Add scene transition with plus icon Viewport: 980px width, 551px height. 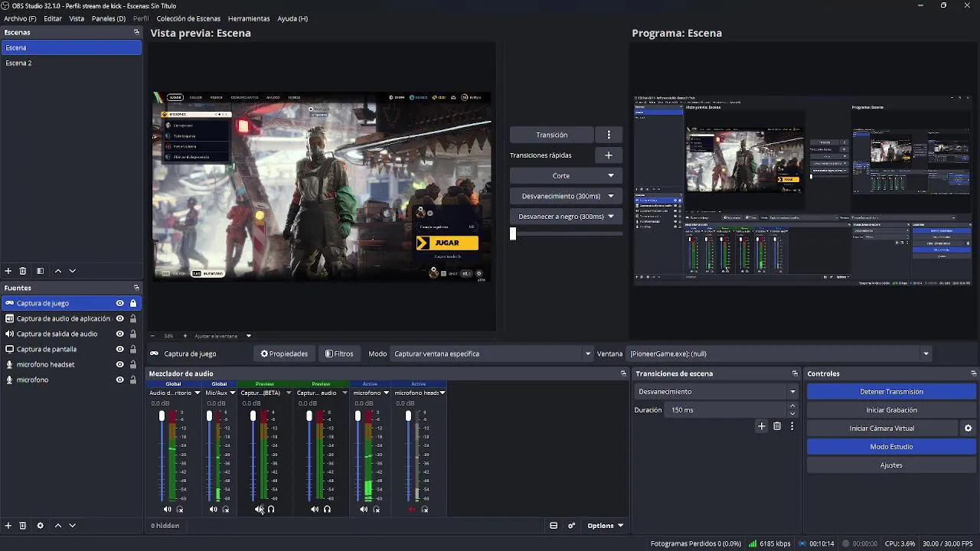pos(761,426)
